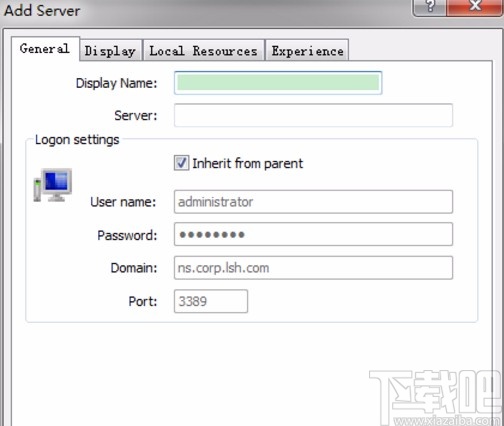Viewport: 504px width, 426px height.
Task: Click the Port field showing 3389
Action: point(211,301)
